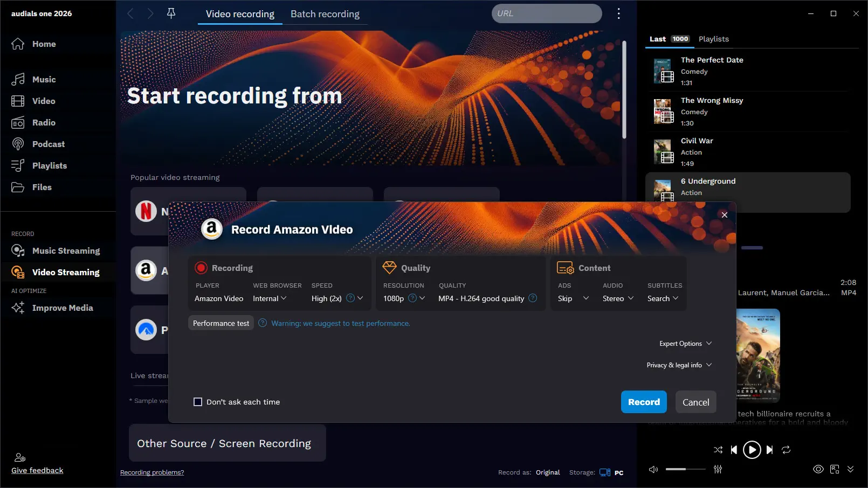Viewport: 868px width, 488px height.
Task: Click the URL input field
Action: pyautogui.click(x=546, y=13)
